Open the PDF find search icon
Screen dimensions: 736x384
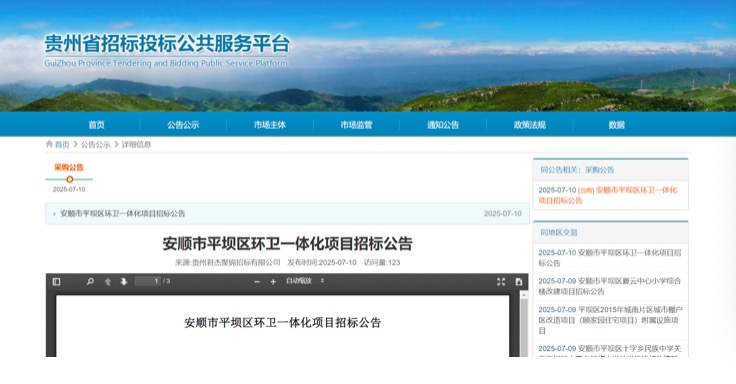(x=90, y=282)
